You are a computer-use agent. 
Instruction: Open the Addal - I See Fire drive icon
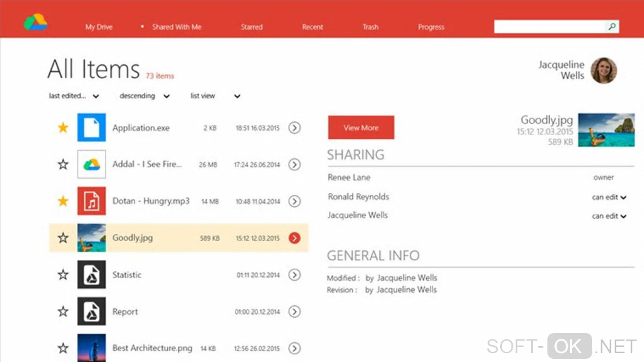pyautogui.click(x=92, y=164)
